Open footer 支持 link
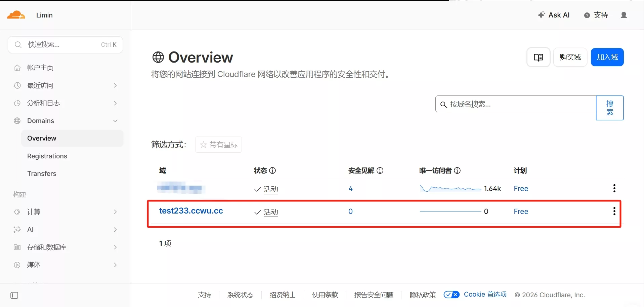Image resolution: width=644 pixels, height=307 pixels. point(205,295)
